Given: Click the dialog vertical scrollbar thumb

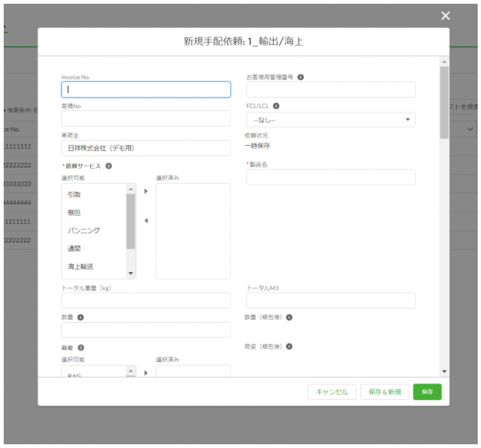Looking at the screenshot, I should tap(444, 103).
